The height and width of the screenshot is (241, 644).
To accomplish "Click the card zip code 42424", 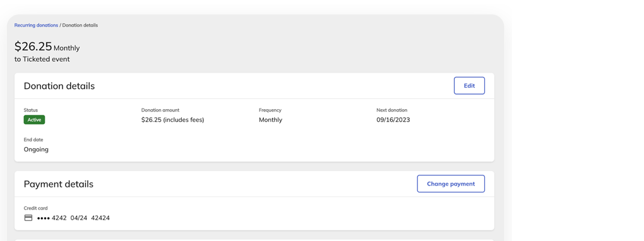I will coord(100,218).
